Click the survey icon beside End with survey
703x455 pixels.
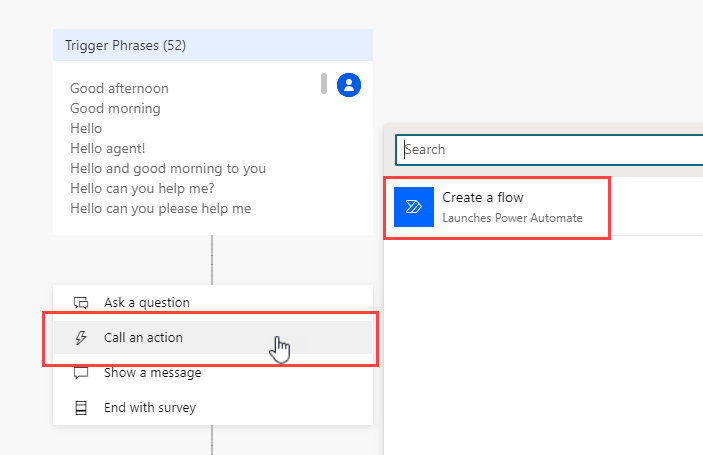(81, 408)
